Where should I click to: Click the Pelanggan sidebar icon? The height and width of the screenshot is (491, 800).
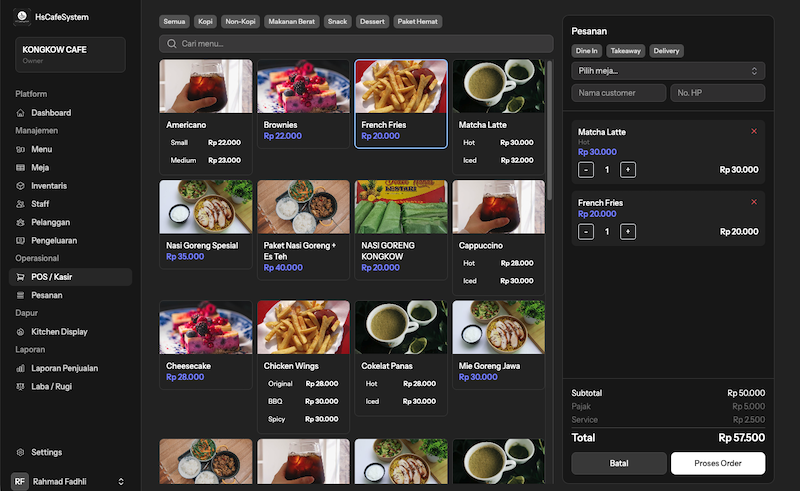[21, 222]
